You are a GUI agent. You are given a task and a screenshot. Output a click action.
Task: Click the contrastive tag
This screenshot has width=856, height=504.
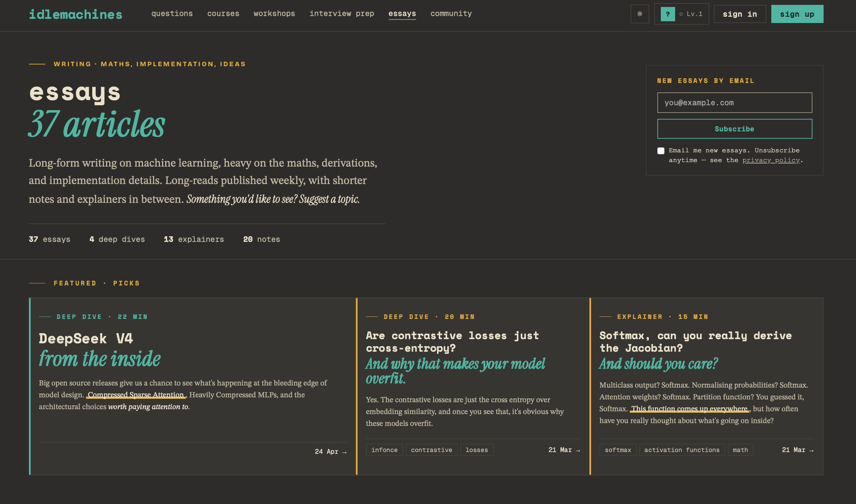coord(431,450)
